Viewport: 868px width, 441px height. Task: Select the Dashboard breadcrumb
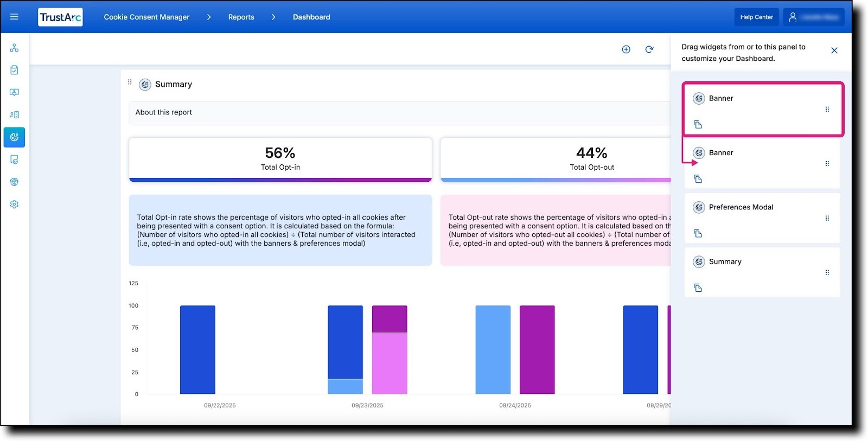[311, 17]
